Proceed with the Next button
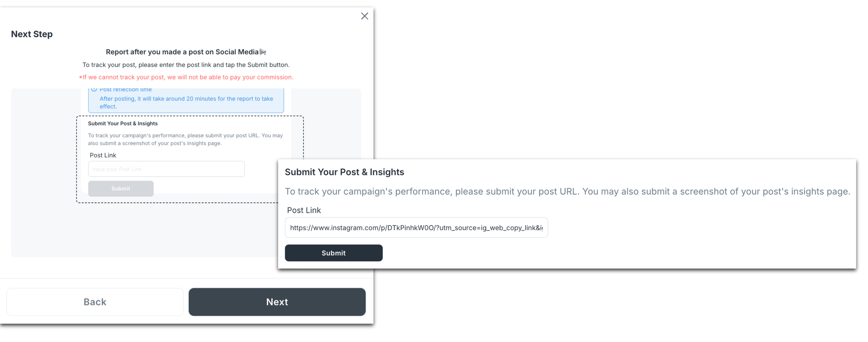The width and height of the screenshot is (868, 342). [x=277, y=302]
